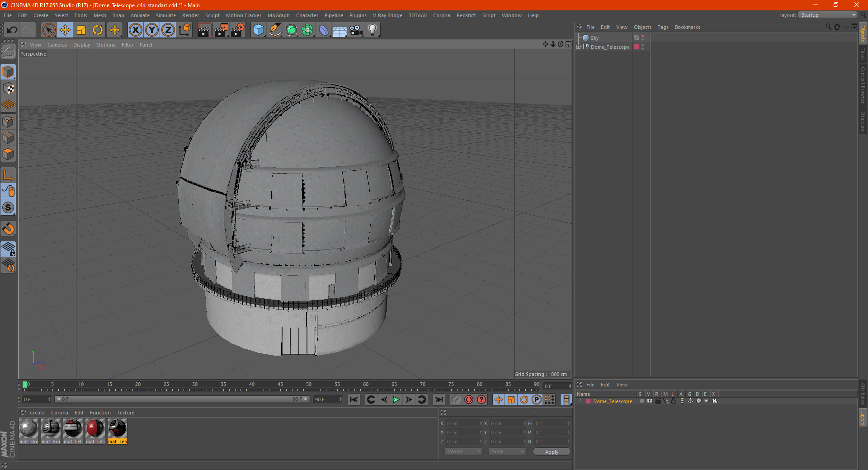The height and width of the screenshot is (470, 868).
Task: Expand the Dome_Telescope object tree
Action: point(579,47)
